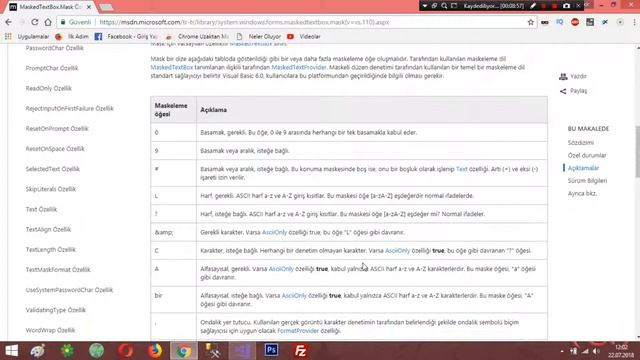
Task: Close the MaskedTextBox.Mask tab
Action: tap(89, 7)
